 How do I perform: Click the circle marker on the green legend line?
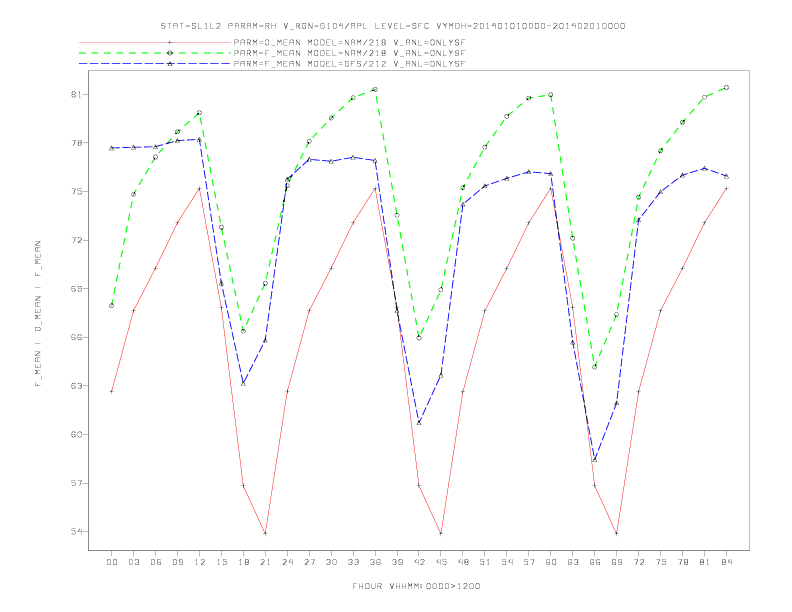click(170, 53)
